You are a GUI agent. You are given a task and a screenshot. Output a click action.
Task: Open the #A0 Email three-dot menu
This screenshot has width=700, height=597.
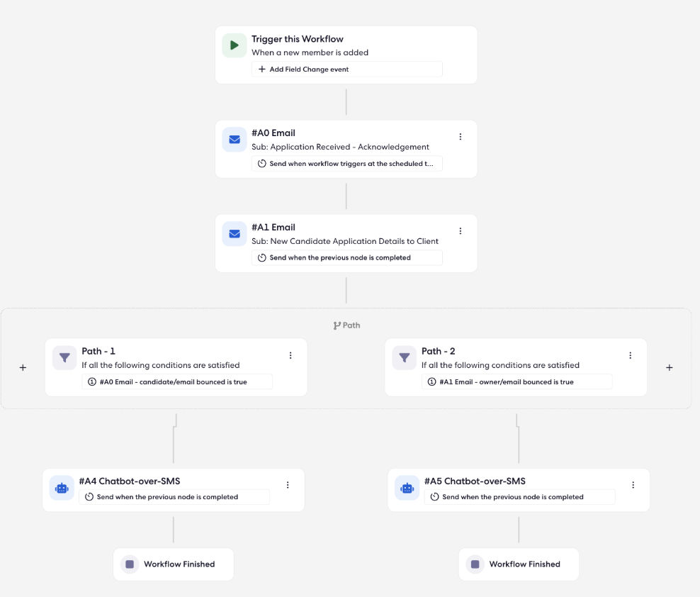pos(461,137)
